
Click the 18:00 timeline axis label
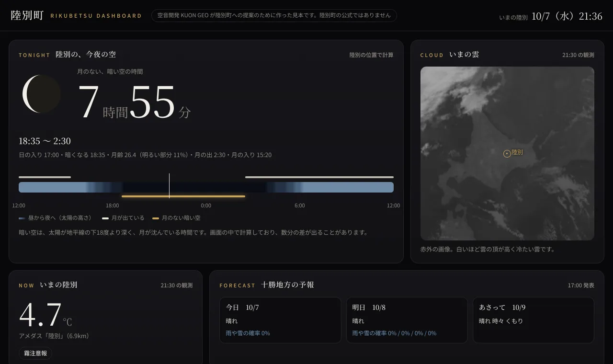tap(113, 205)
